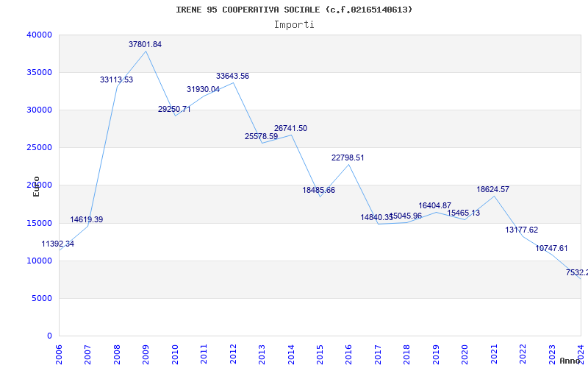
Task: Click the 2012 x-axis year label
Action: click(233, 354)
